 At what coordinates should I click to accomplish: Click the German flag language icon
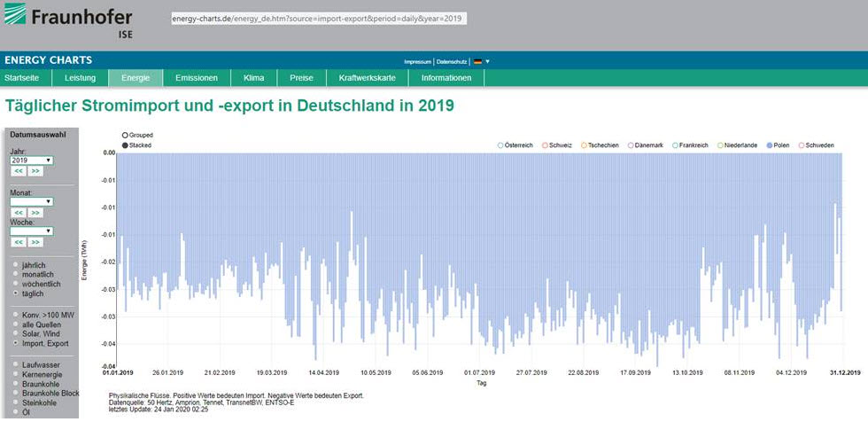tap(478, 61)
